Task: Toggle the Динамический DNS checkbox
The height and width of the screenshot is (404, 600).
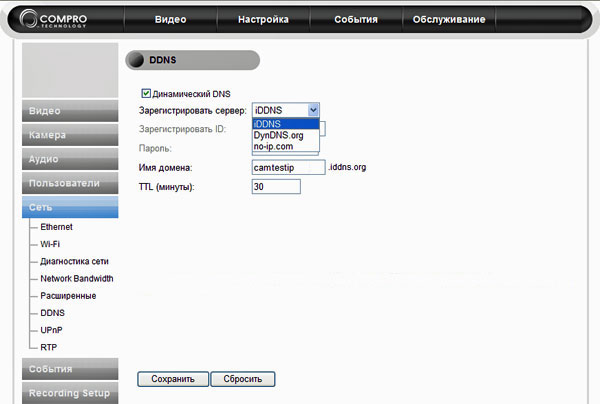Action: point(146,93)
